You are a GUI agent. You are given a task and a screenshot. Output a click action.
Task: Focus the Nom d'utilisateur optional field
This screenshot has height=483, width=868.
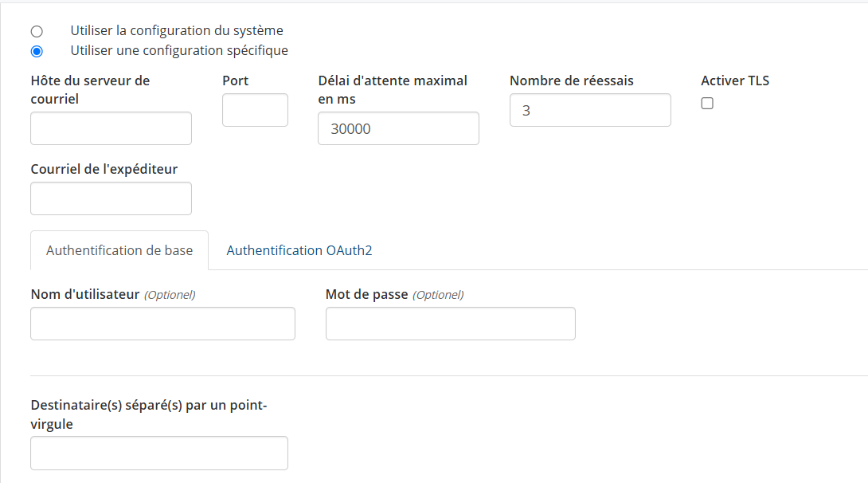[x=162, y=324]
